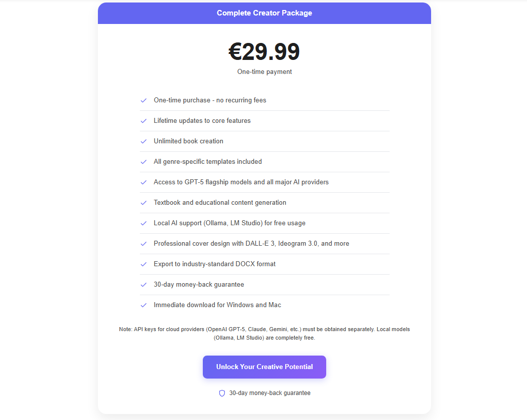This screenshot has height=420, width=527.
Task: Click the checkmark next to textbook content generation
Action: click(144, 203)
